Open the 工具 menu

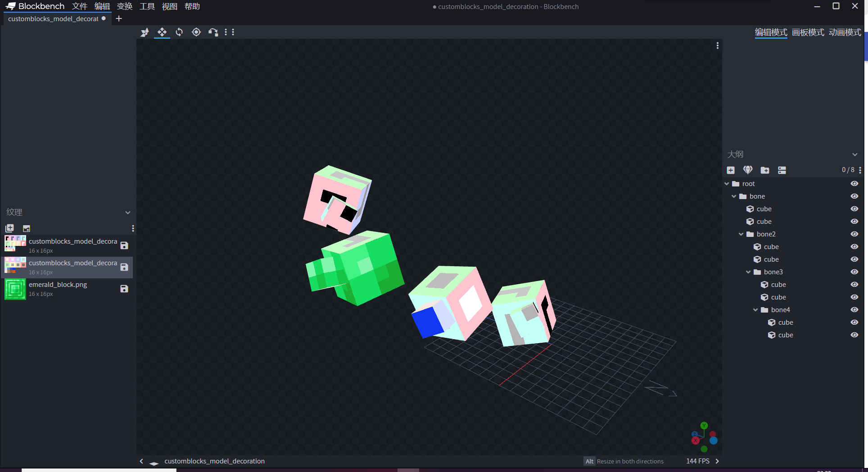(x=147, y=6)
